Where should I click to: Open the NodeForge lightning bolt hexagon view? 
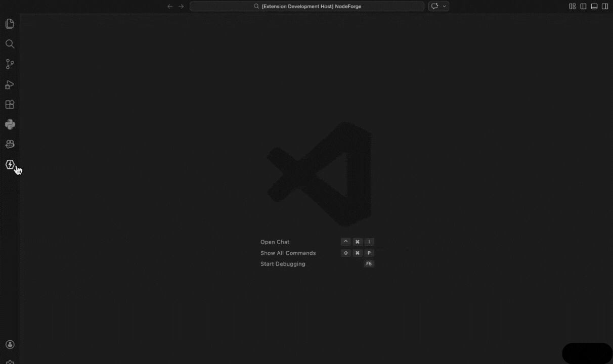pos(10,164)
